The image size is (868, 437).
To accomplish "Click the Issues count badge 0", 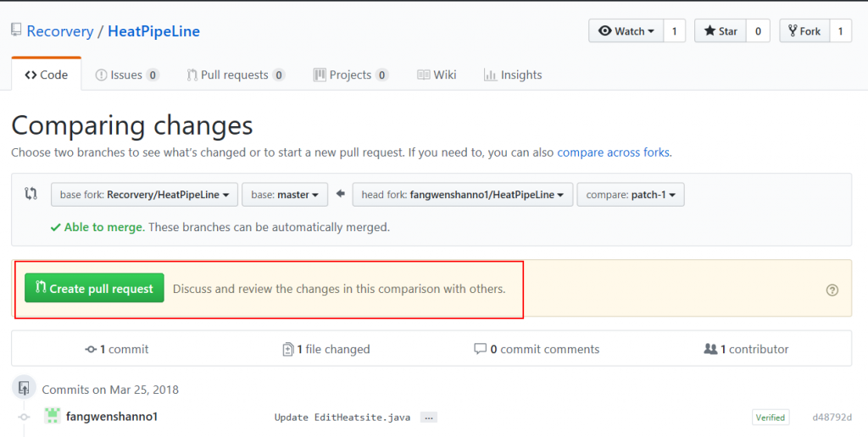I will pos(153,75).
